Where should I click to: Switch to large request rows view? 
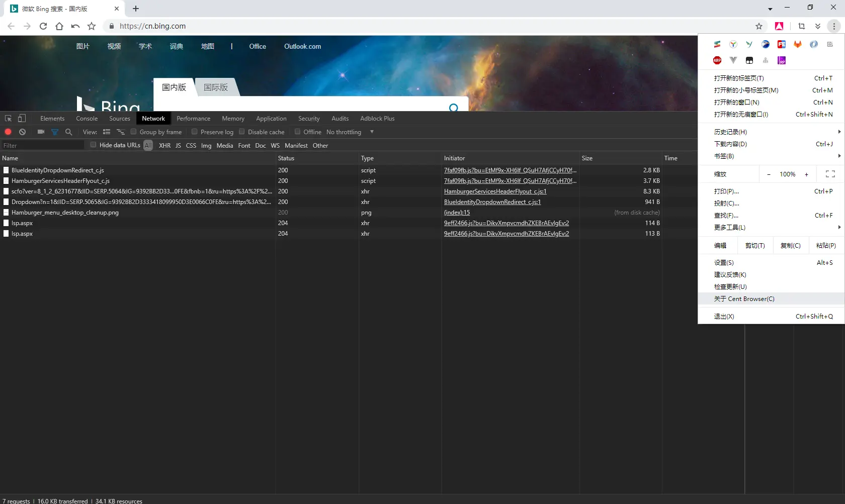pyautogui.click(x=107, y=132)
